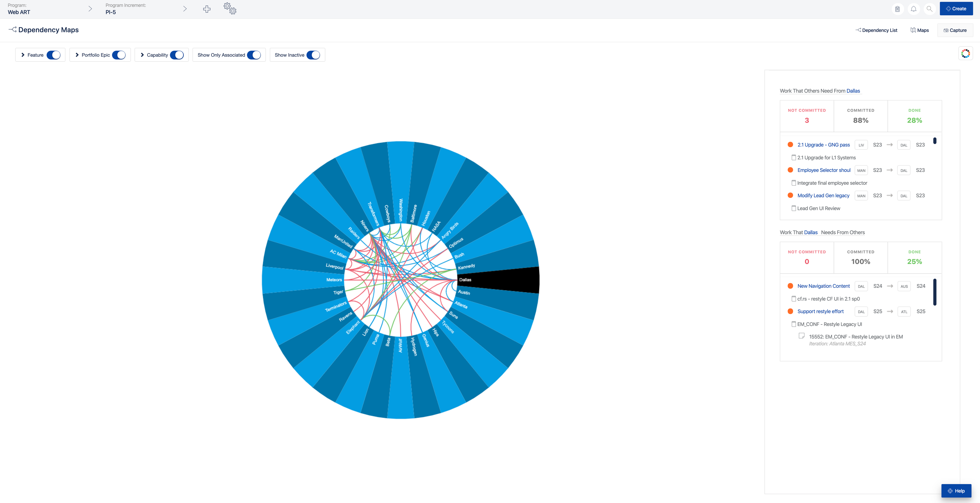Image resolution: width=980 pixels, height=503 pixels.
Task: Click orange status dot for Support restyle effort
Action: point(790,311)
